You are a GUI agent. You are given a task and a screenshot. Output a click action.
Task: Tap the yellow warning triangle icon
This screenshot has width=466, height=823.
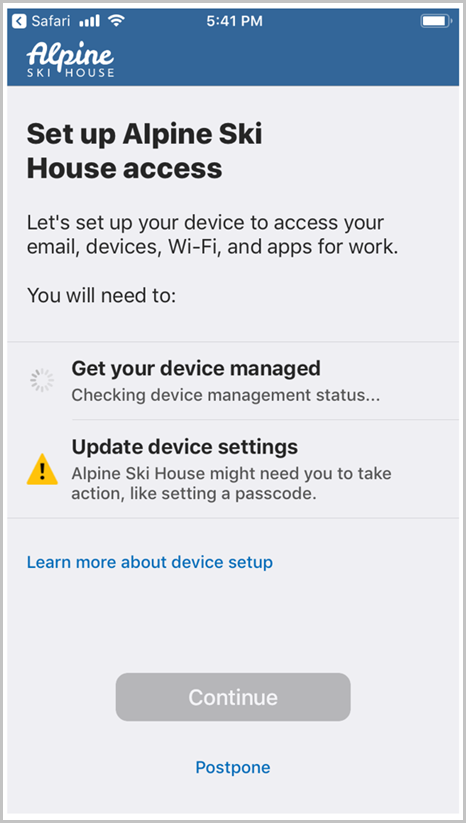42,469
